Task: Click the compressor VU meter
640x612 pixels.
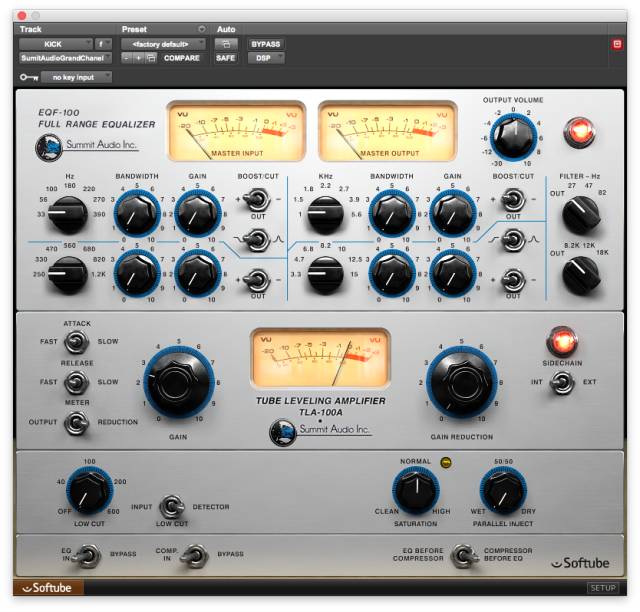Action: coord(320,358)
